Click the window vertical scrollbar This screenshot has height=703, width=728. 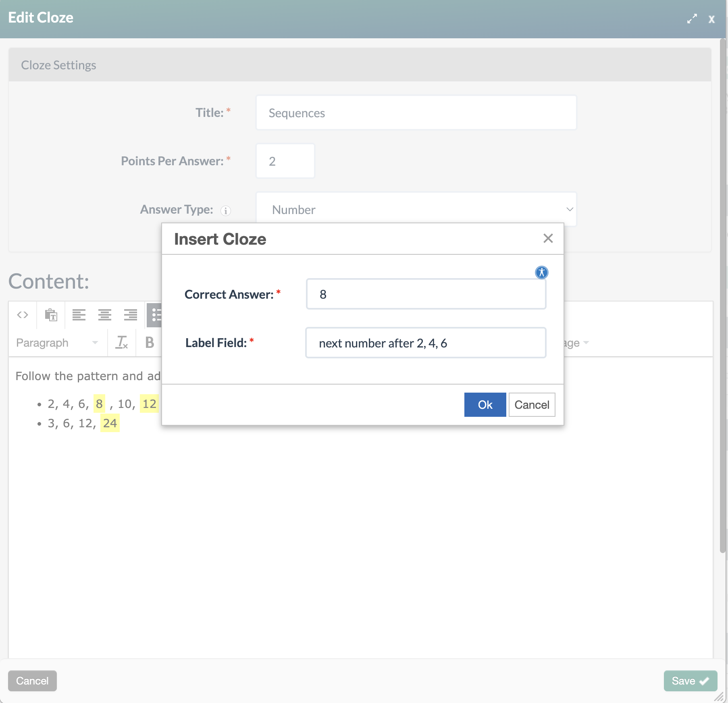pyautogui.click(x=723, y=295)
